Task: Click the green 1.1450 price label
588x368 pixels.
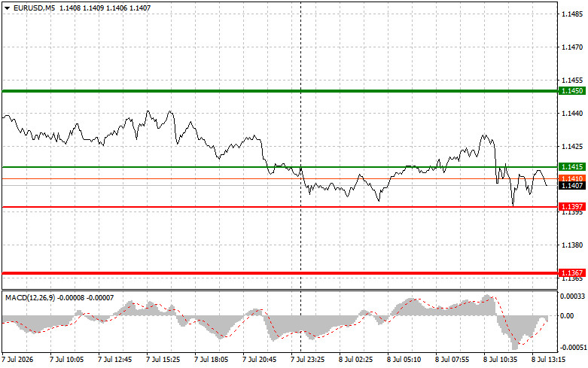Action: coord(571,91)
